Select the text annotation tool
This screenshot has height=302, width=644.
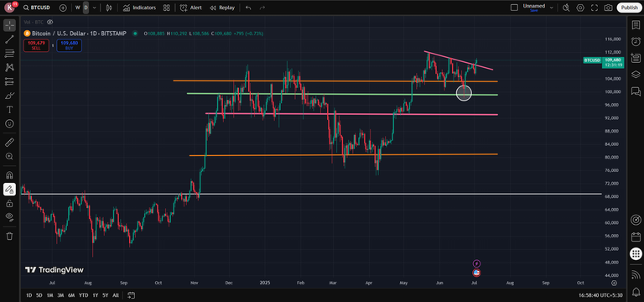click(x=9, y=110)
